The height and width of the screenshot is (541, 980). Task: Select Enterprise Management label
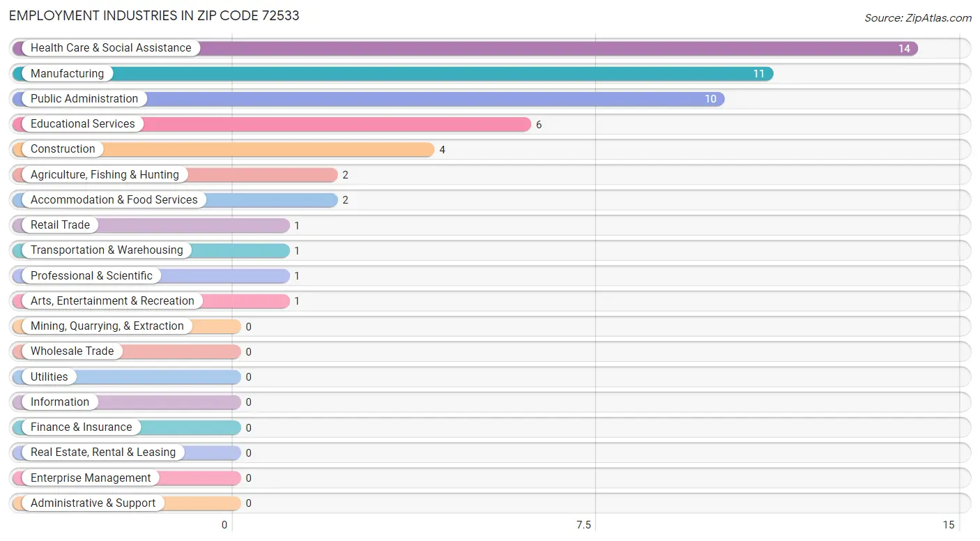click(x=91, y=478)
